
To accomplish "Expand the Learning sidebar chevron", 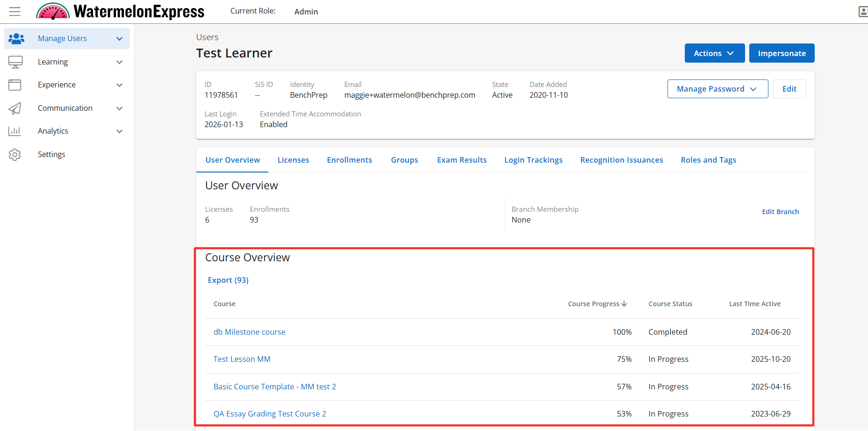I will [120, 62].
